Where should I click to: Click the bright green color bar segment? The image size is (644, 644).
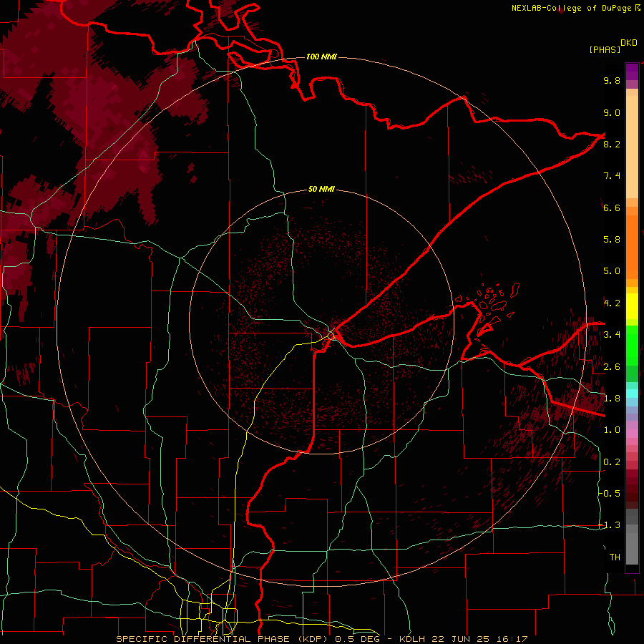point(632,345)
